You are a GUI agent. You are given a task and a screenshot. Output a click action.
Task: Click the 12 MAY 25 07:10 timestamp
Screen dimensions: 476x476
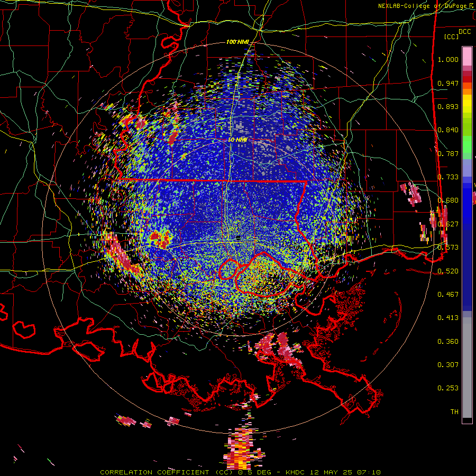coord(345,472)
